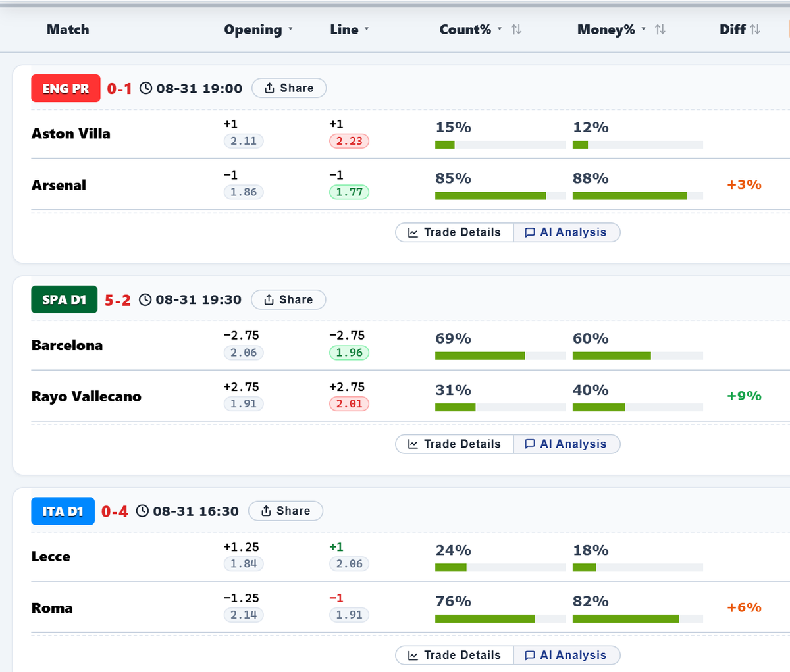Open the Opening column dropdown arrow

pyautogui.click(x=290, y=30)
